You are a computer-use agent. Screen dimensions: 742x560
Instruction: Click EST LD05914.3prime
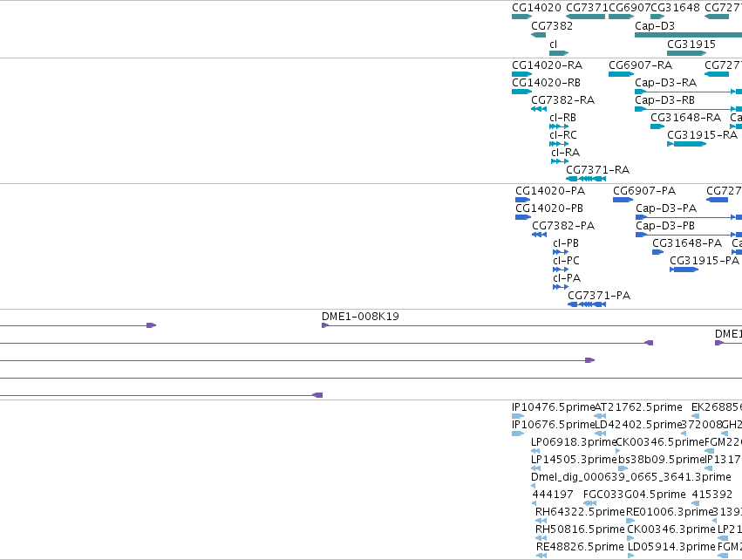point(630,556)
